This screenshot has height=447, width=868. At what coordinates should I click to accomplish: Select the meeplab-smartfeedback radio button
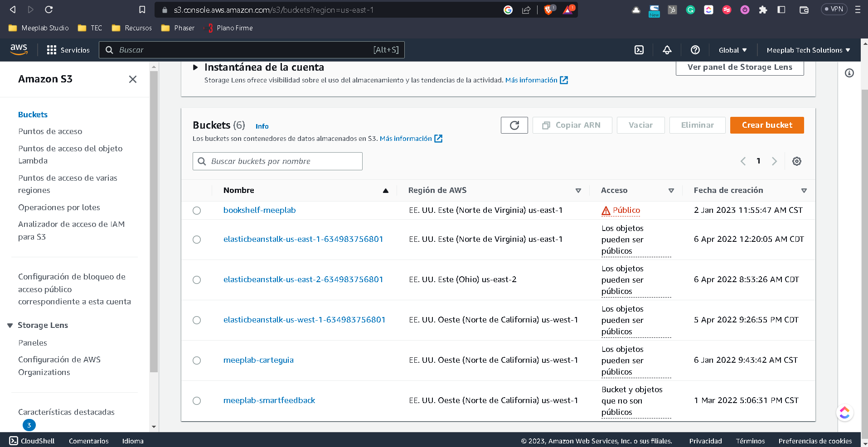point(197,401)
